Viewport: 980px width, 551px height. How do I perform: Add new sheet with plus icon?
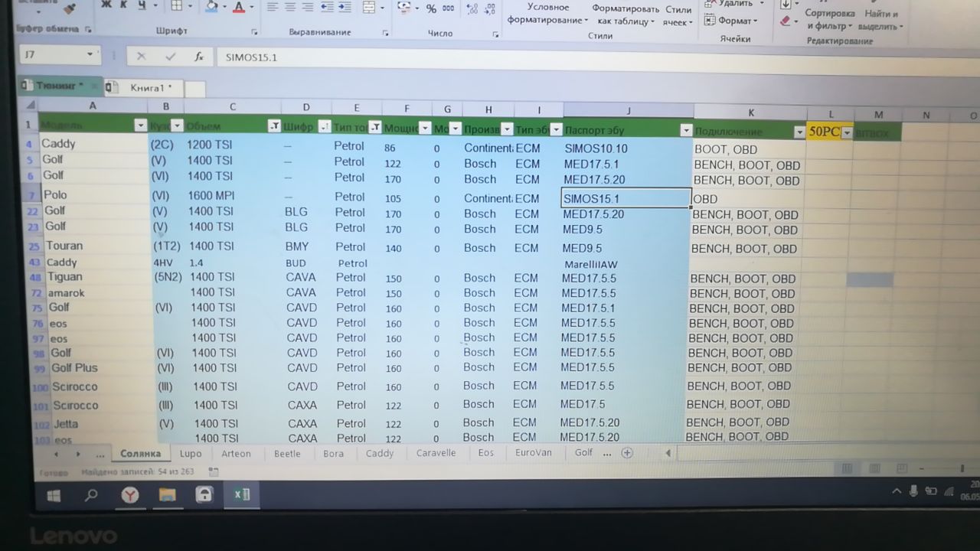pyautogui.click(x=627, y=453)
